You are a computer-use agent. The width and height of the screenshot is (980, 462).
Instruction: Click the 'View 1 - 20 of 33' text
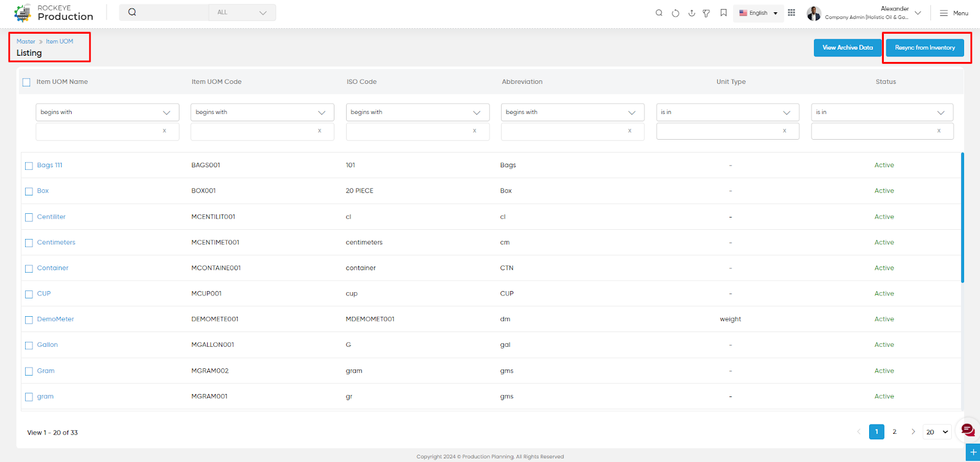click(x=53, y=433)
